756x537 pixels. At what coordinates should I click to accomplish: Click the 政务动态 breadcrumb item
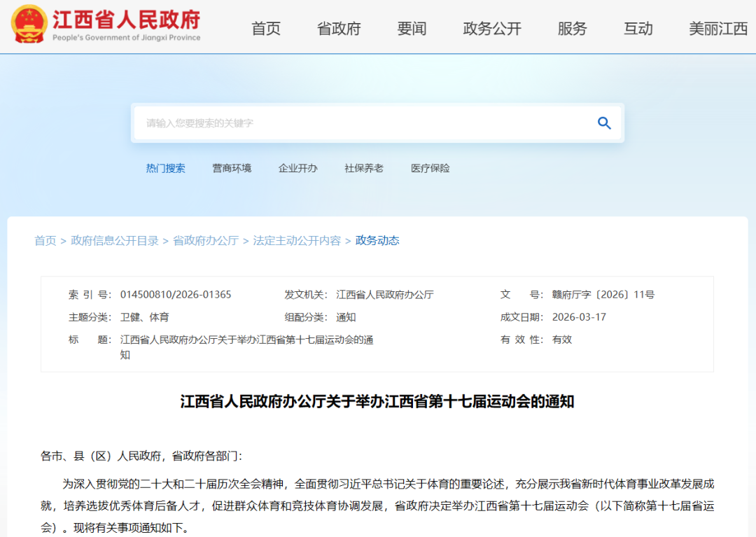click(x=377, y=241)
